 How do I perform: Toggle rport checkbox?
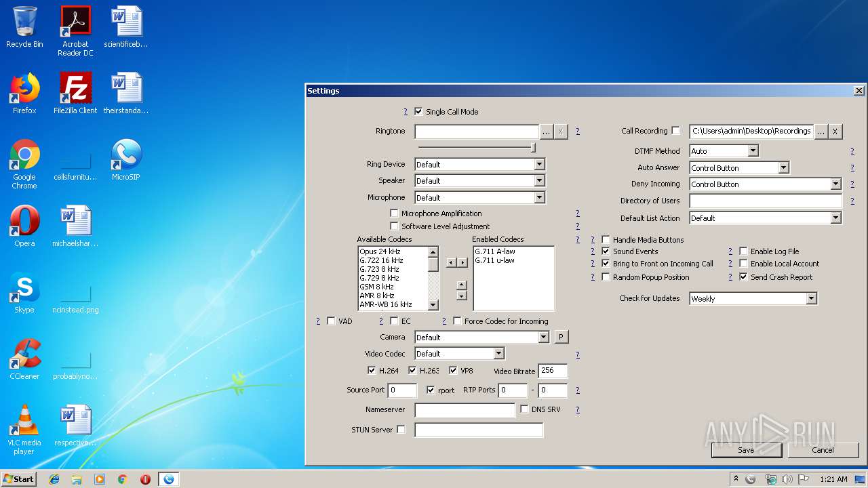point(431,390)
